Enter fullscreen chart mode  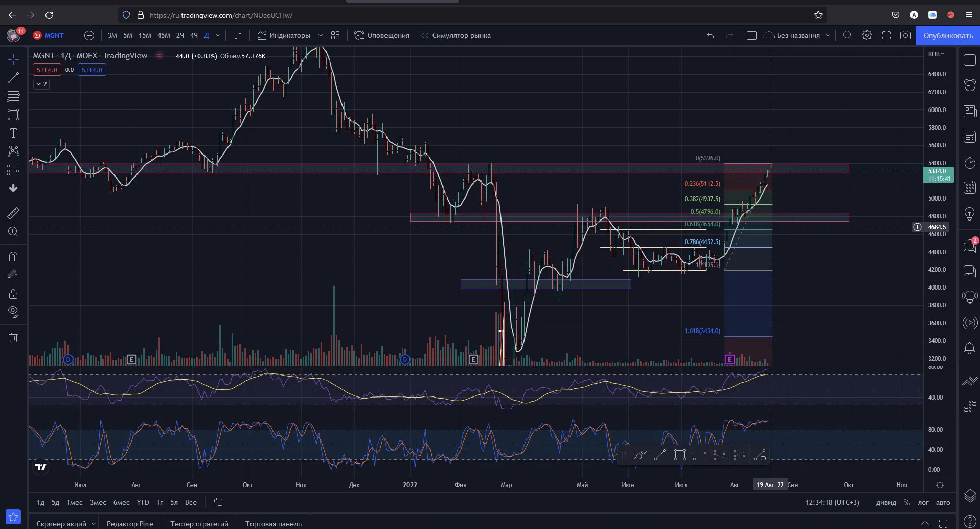coord(886,35)
